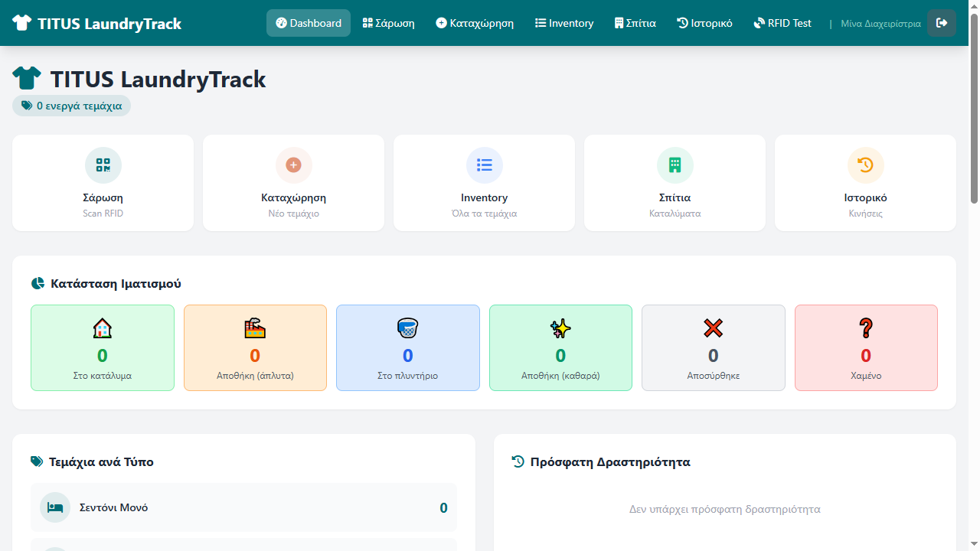Click the logout icon in the navbar
This screenshot has height=551, width=980.
tap(942, 23)
